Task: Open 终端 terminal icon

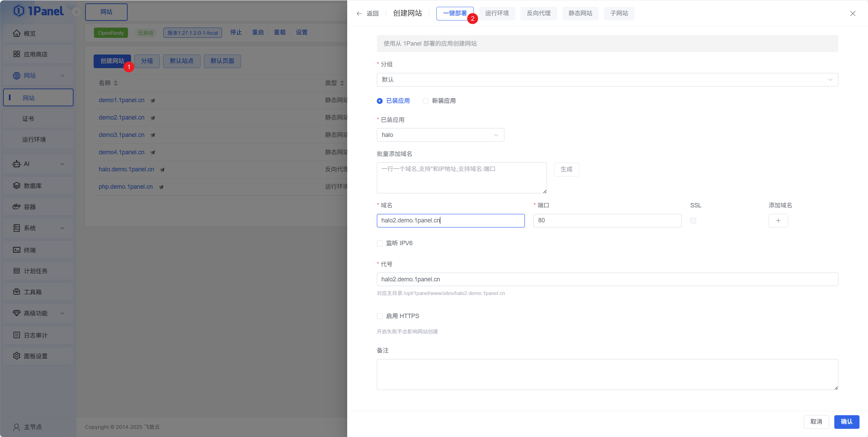Action: tap(16, 250)
